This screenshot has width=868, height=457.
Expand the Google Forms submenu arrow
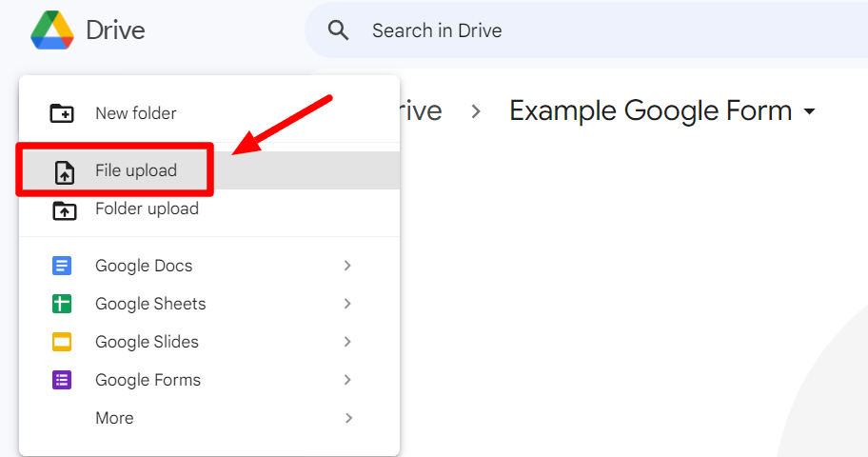click(x=347, y=380)
